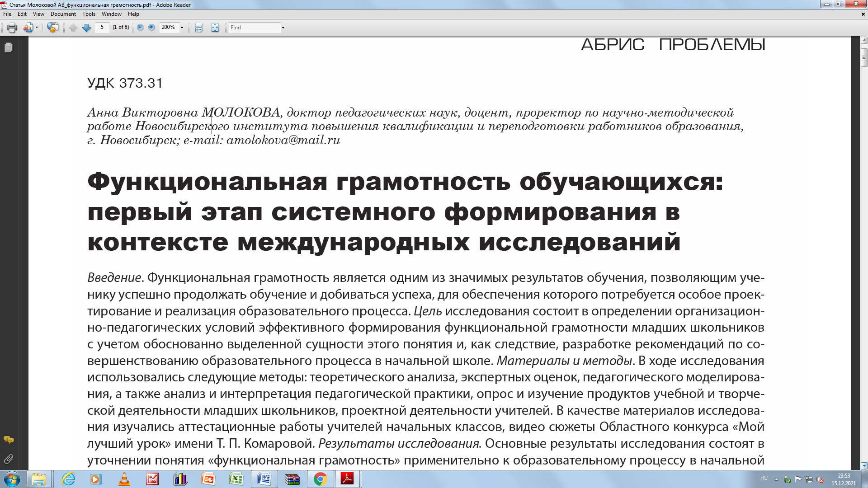Open the Comments panel in sidebar
Image resolution: width=868 pixels, height=488 pixels.
[x=9, y=440]
